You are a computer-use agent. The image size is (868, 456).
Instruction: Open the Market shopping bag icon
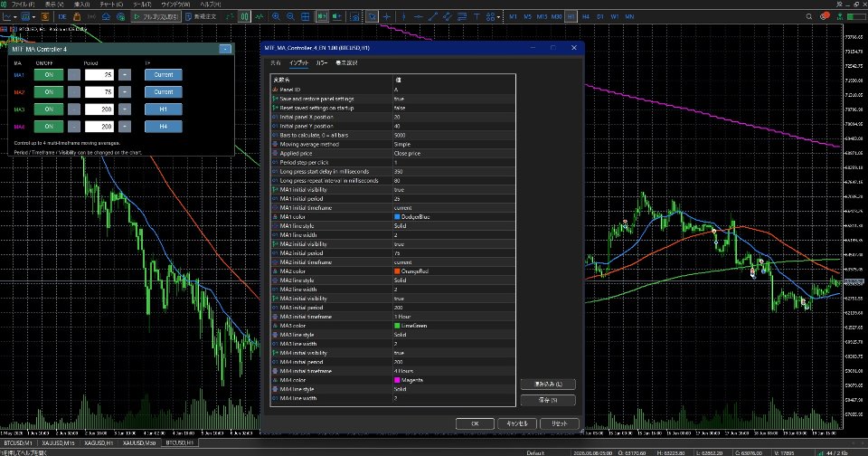pyautogui.click(x=77, y=16)
